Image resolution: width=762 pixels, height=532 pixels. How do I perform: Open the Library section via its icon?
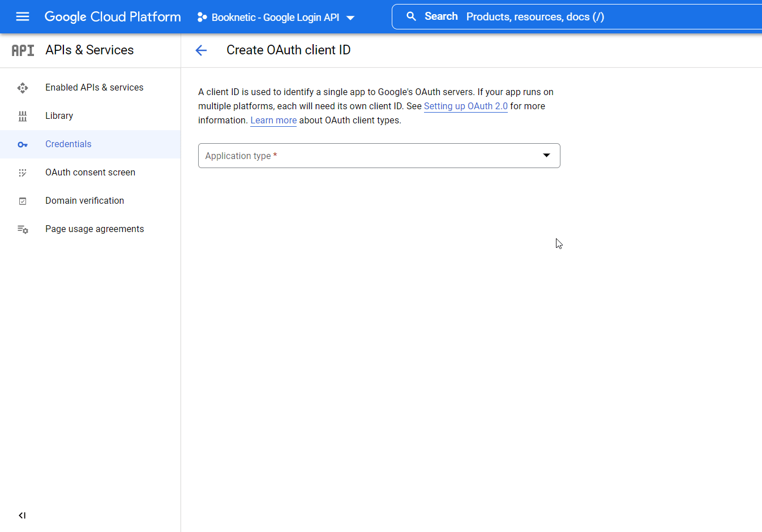[x=22, y=115]
